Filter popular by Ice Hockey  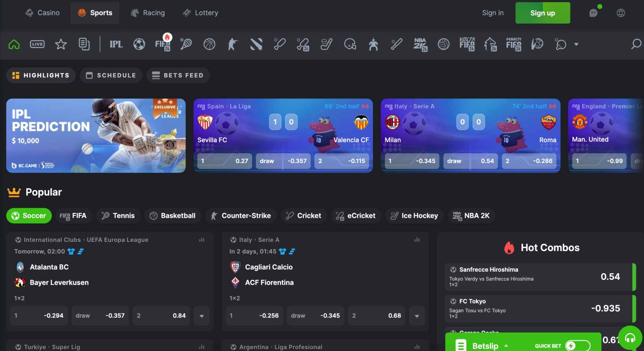(x=414, y=216)
